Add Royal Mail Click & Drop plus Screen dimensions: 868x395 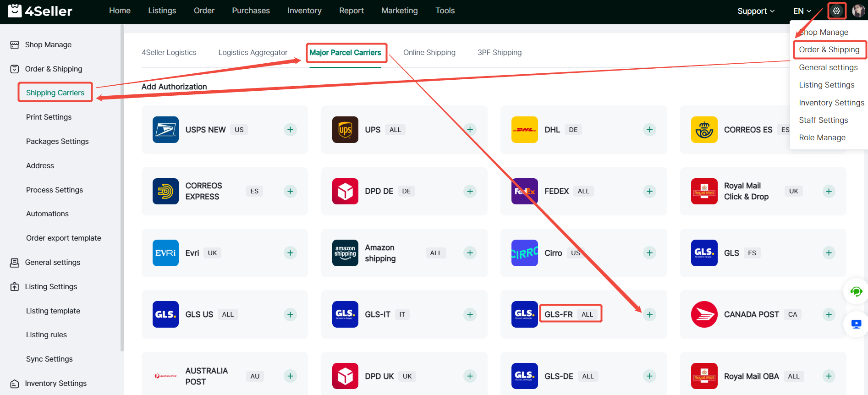point(829,191)
